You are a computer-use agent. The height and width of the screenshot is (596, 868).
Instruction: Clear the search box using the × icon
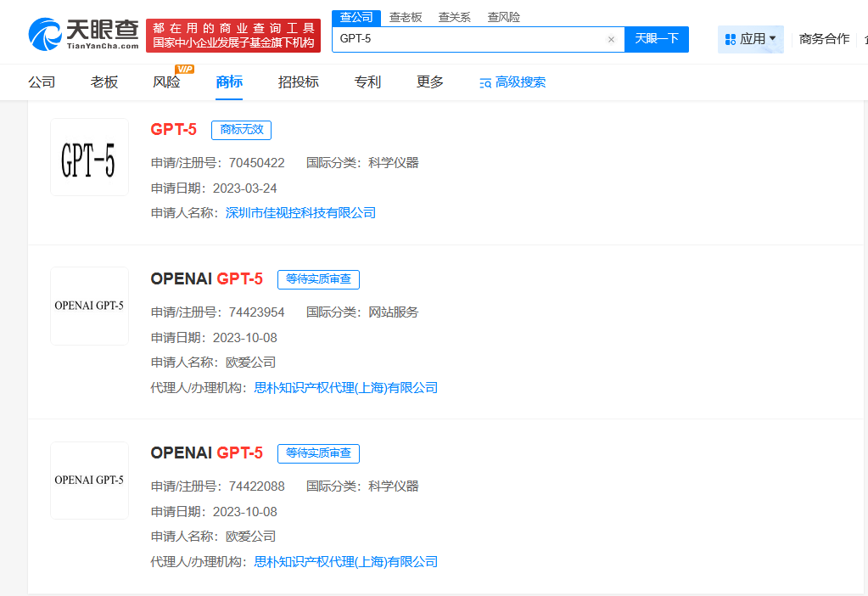611,39
